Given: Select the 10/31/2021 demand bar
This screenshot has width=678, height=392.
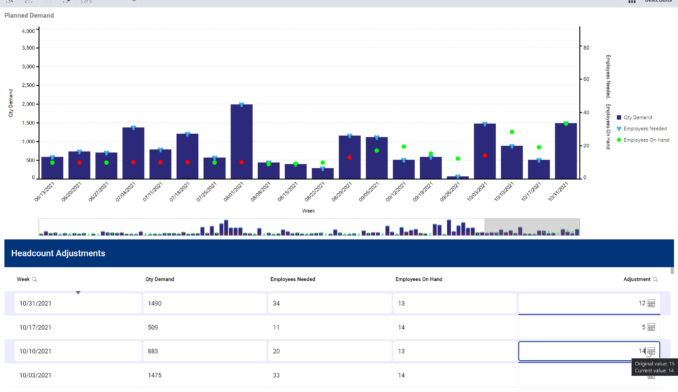Looking at the screenshot, I should tap(566, 151).
